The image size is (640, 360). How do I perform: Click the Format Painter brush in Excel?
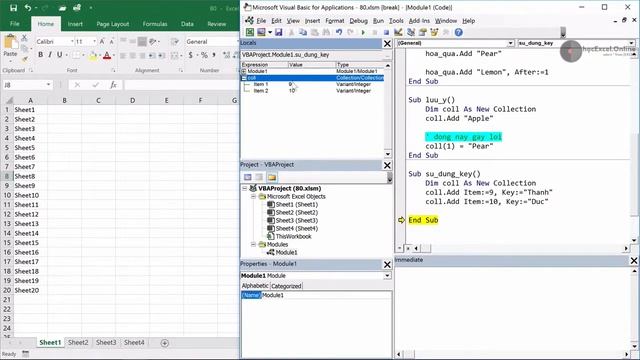coord(24,60)
